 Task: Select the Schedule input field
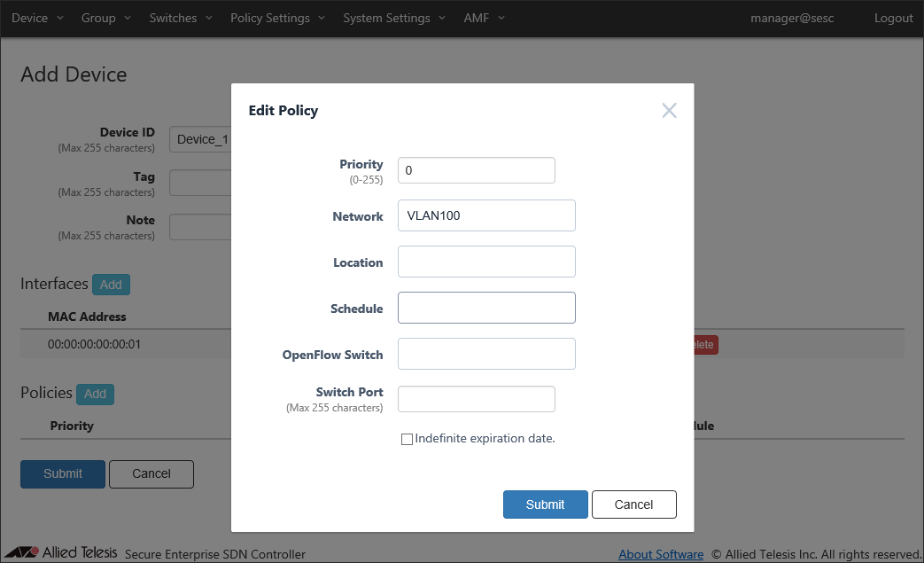pos(486,308)
